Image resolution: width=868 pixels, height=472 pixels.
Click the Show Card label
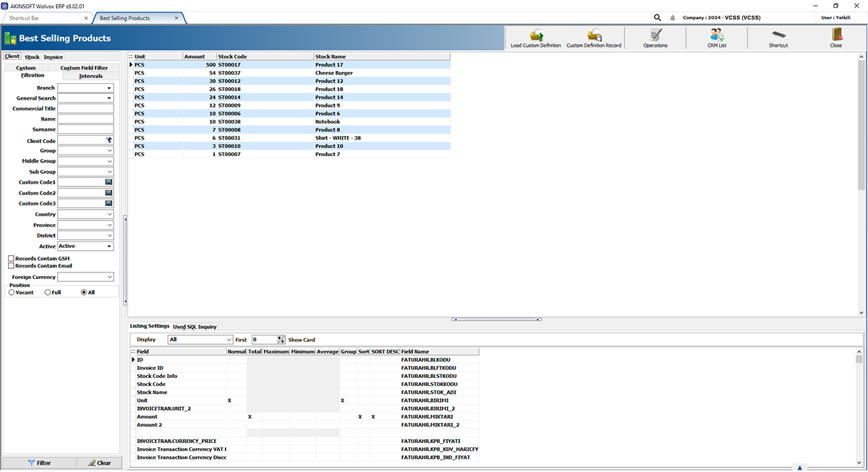(302, 340)
